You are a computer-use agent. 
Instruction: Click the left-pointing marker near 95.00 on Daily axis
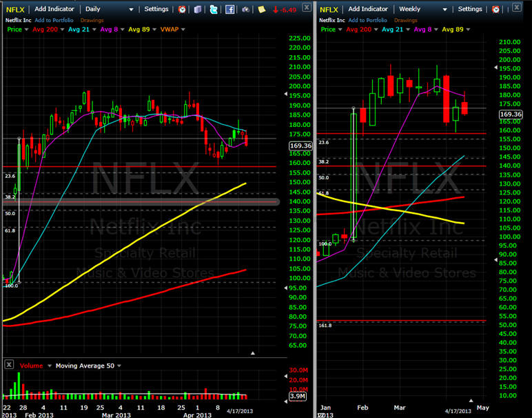click(x=286, y=288)
